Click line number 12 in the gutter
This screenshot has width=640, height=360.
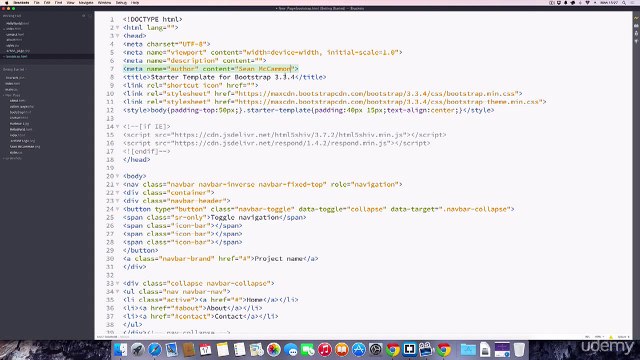110,110
